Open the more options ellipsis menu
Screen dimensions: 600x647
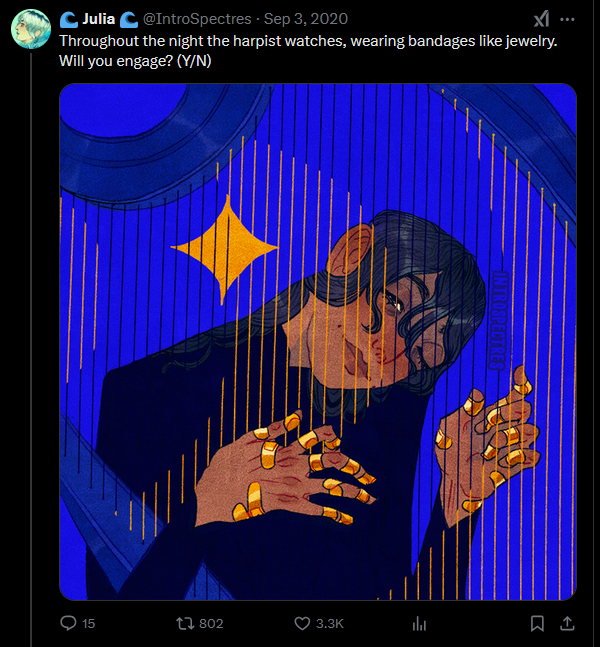tap(568, 19)
